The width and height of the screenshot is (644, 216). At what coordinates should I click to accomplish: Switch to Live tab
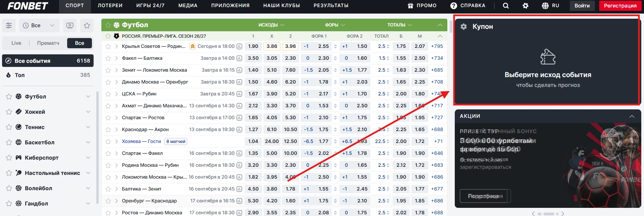tap(16, 43)
